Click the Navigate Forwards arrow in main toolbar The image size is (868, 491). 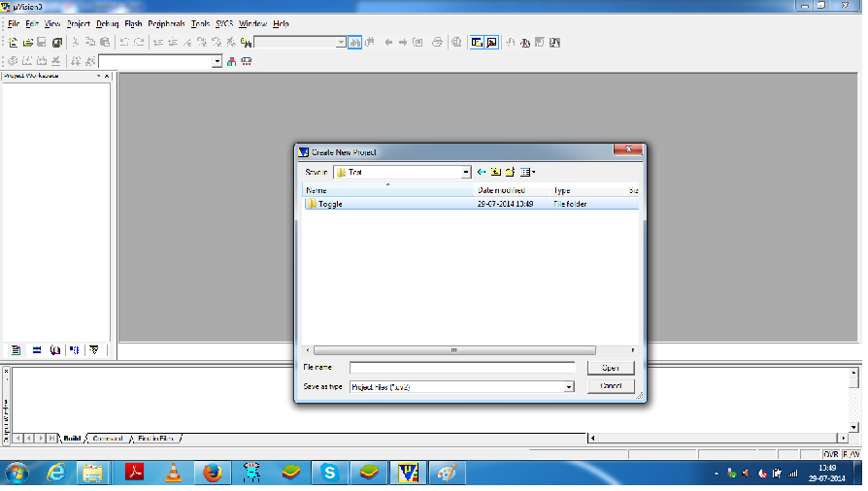click(x=403, y=42)
